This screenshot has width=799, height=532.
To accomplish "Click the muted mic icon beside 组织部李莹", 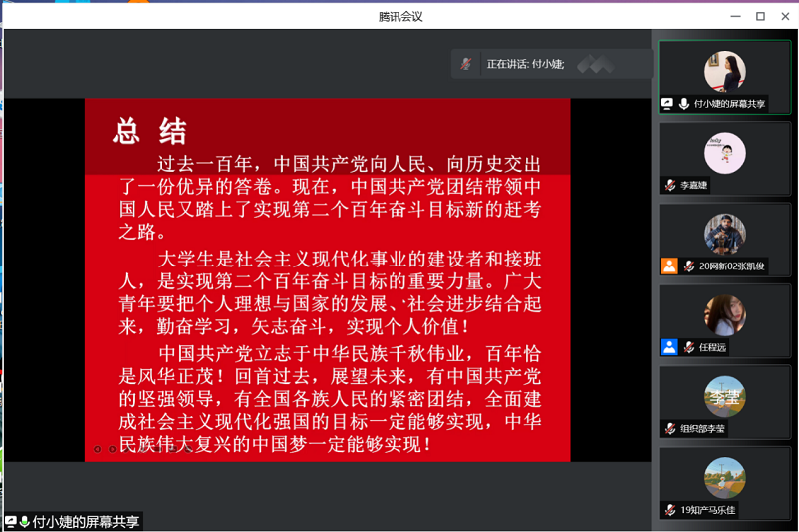I will coord(670,429).
